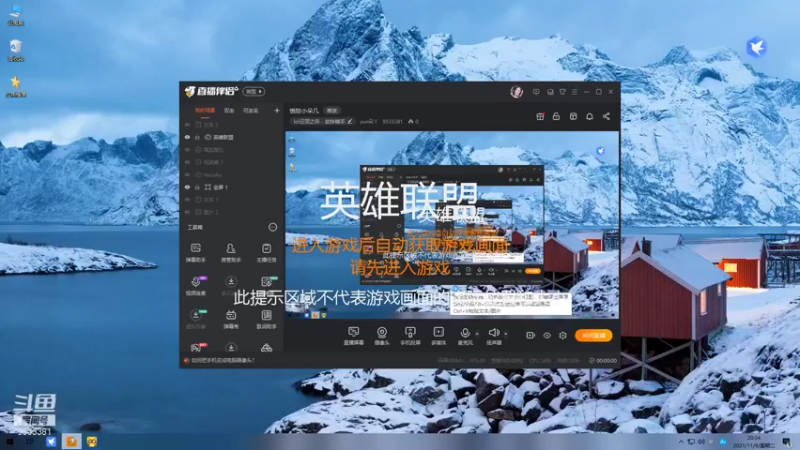Click the gift box icon with the red dot
Viewport: 800px width, 450px height.
click(540, 116)
